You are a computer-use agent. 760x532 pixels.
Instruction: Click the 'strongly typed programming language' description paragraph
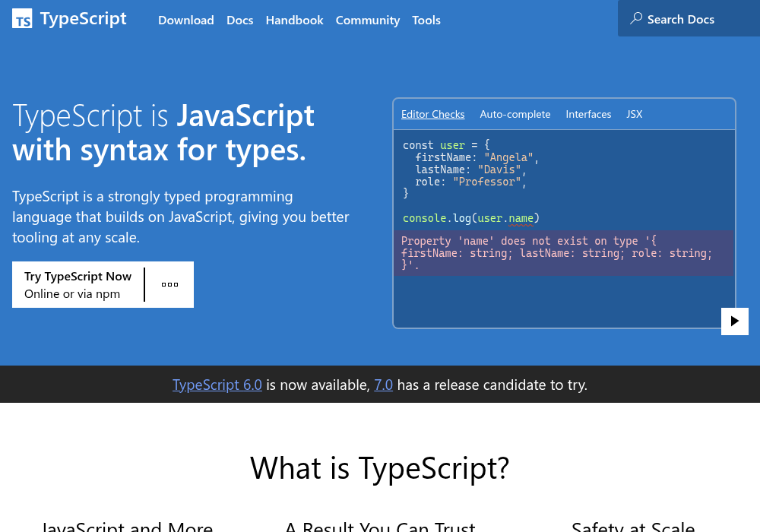coord(180,217)
